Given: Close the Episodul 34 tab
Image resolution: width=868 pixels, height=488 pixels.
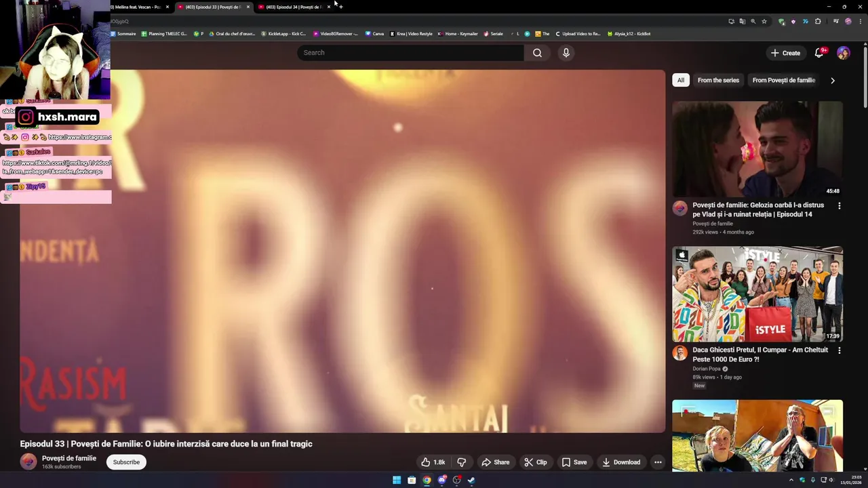Looking at the screenshot, I should click(x=329, y=7).
